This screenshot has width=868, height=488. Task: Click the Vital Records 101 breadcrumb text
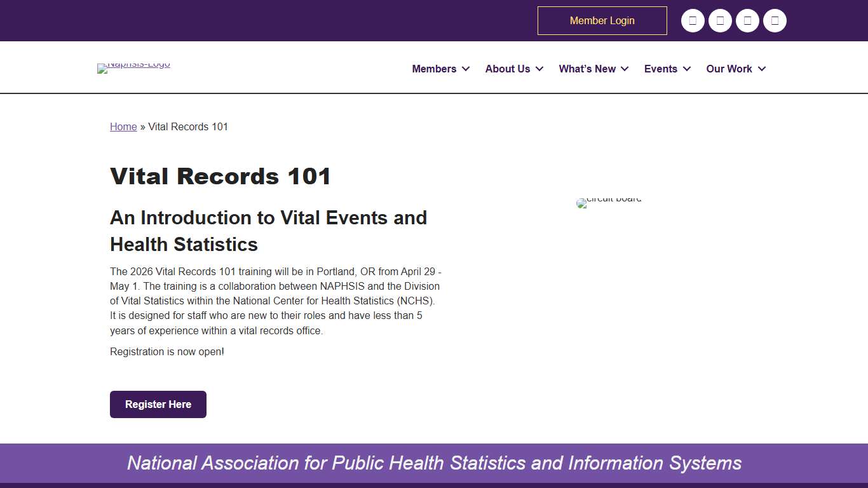188,126
